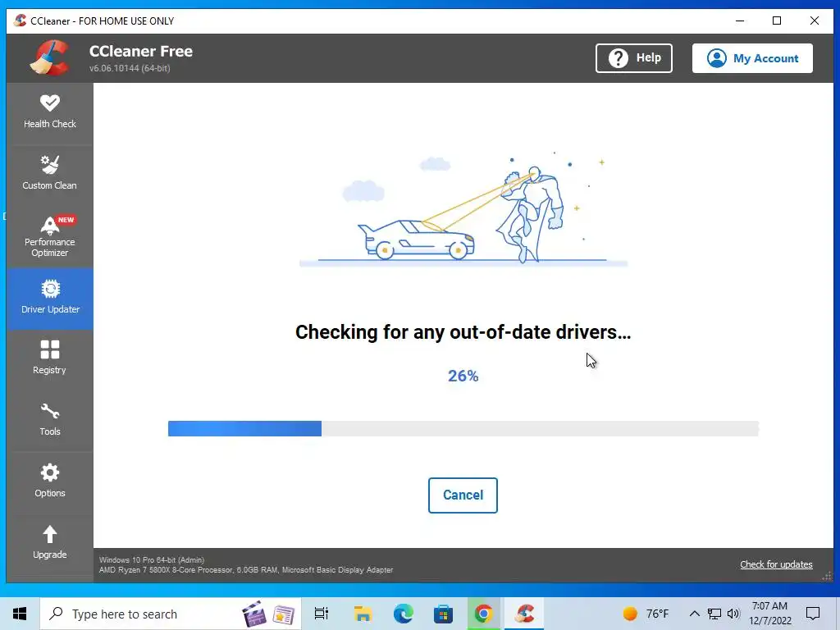Open Custom Clean in the sidebar

(x=50, y=175)
